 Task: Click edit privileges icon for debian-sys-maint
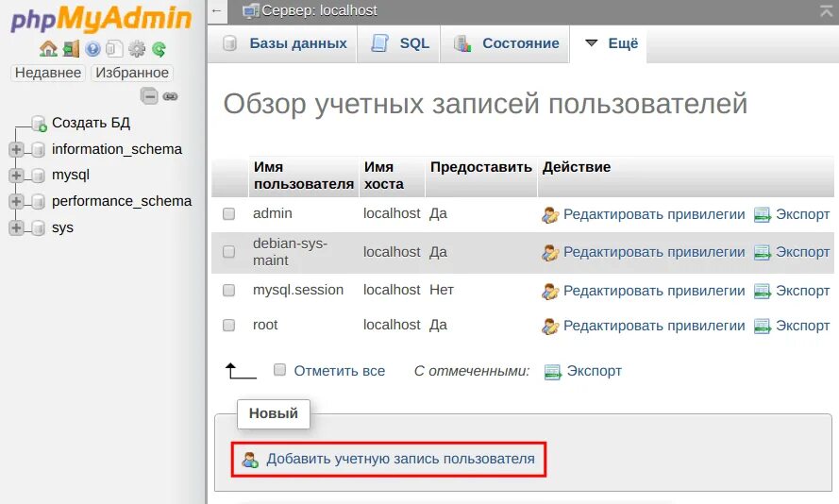pos(550,252)
